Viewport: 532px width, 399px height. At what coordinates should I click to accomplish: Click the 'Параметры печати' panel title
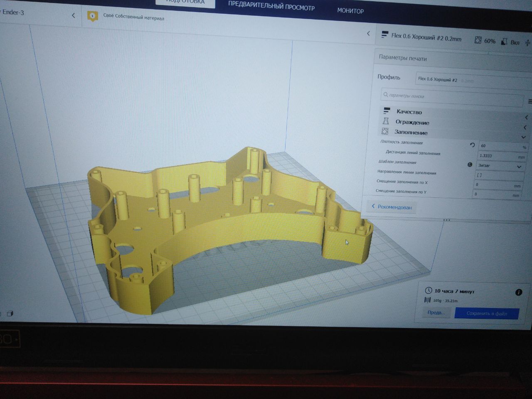coord(403,58)
